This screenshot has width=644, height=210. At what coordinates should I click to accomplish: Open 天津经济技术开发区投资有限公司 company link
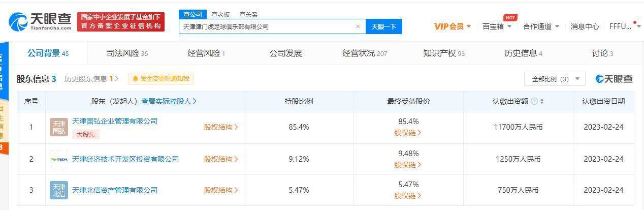coord(125,159)
